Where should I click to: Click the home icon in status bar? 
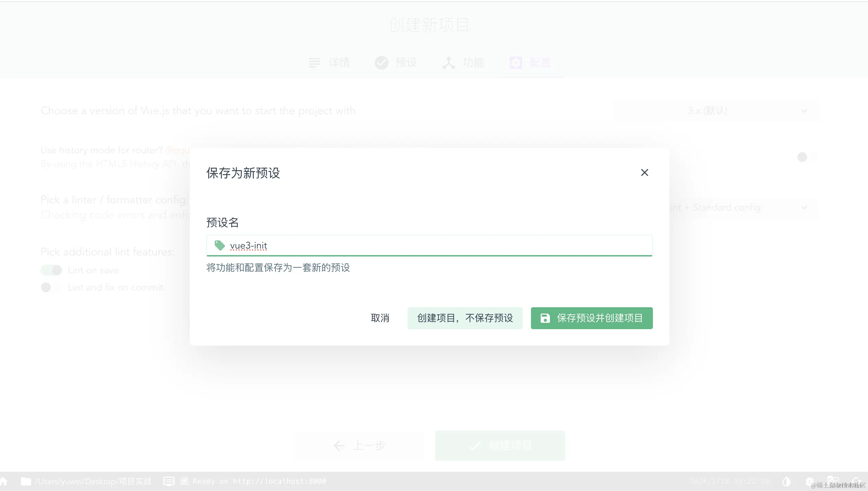click(x=4, y=481)
